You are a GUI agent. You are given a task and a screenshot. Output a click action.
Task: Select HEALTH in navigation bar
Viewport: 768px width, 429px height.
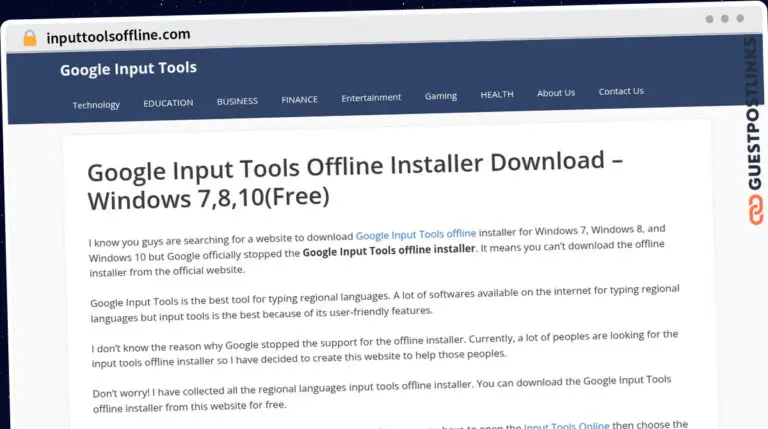coord(497,94)
